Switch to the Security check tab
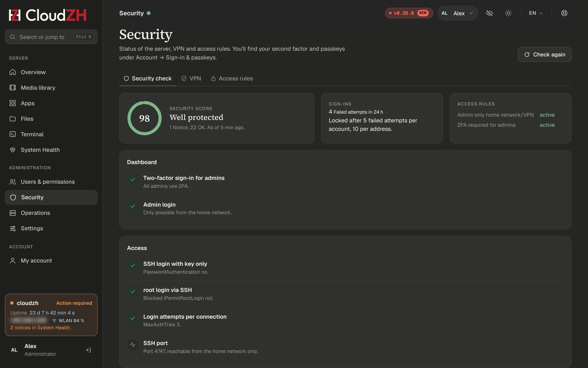 148,79
